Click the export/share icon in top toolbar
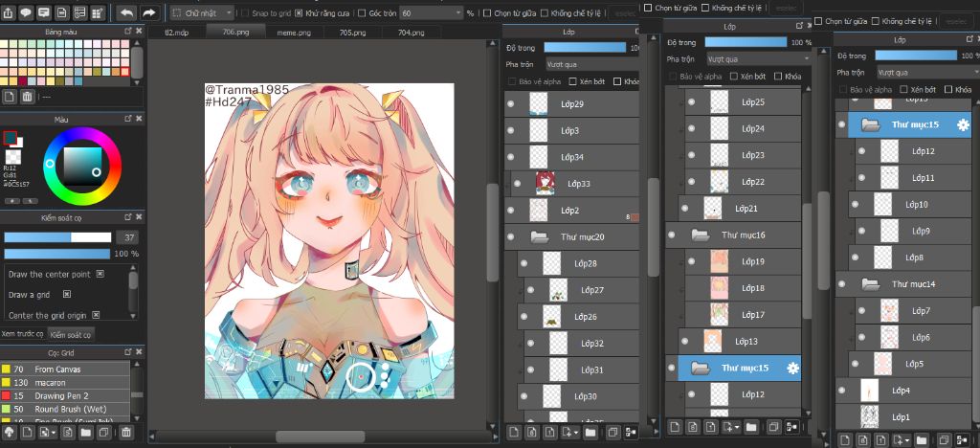 [8, 12]
